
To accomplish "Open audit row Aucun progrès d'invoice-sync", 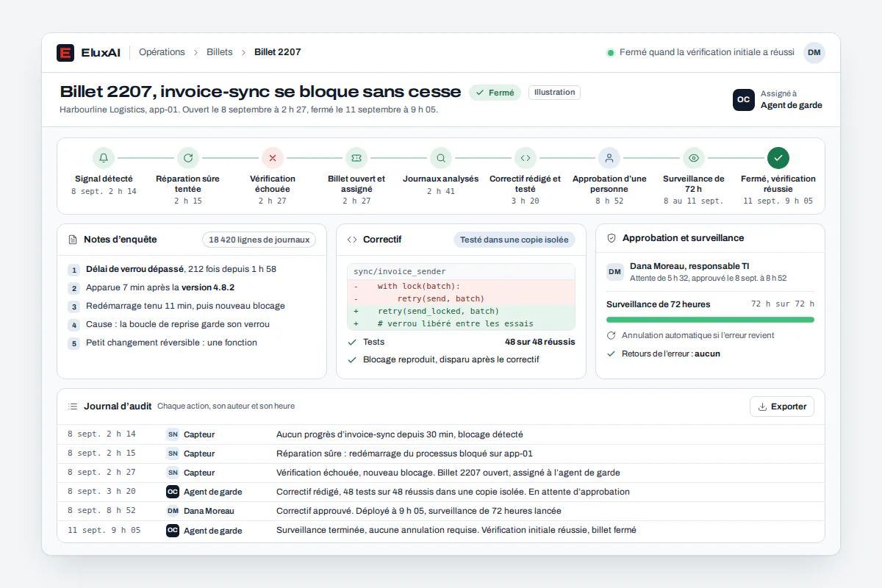I will click(x=441, y=434).
